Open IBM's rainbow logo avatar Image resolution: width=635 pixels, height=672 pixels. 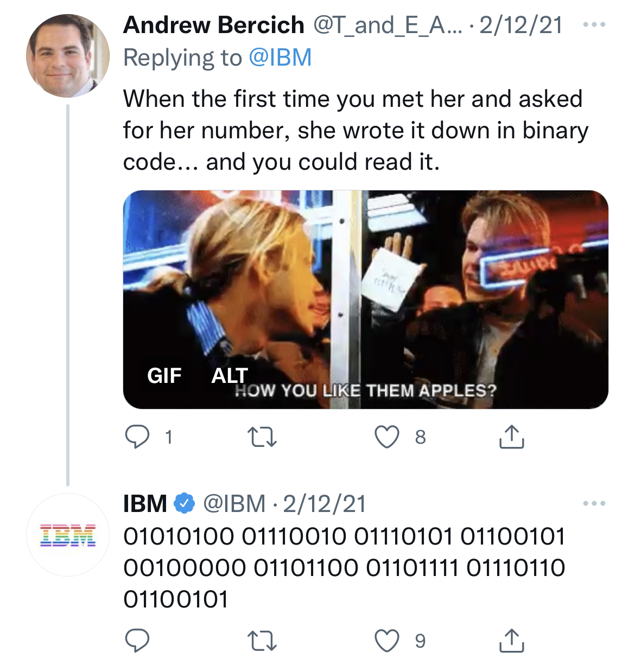[x=68, y=535]
